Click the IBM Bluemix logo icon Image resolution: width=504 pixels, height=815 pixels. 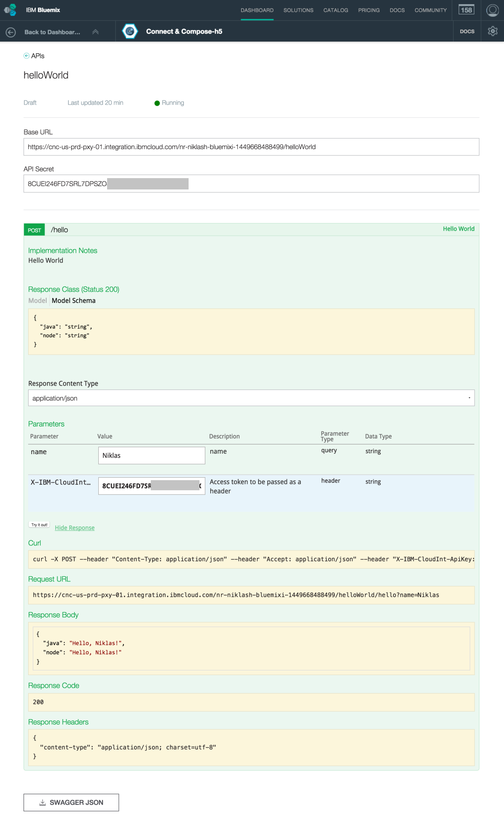[10, 10]
